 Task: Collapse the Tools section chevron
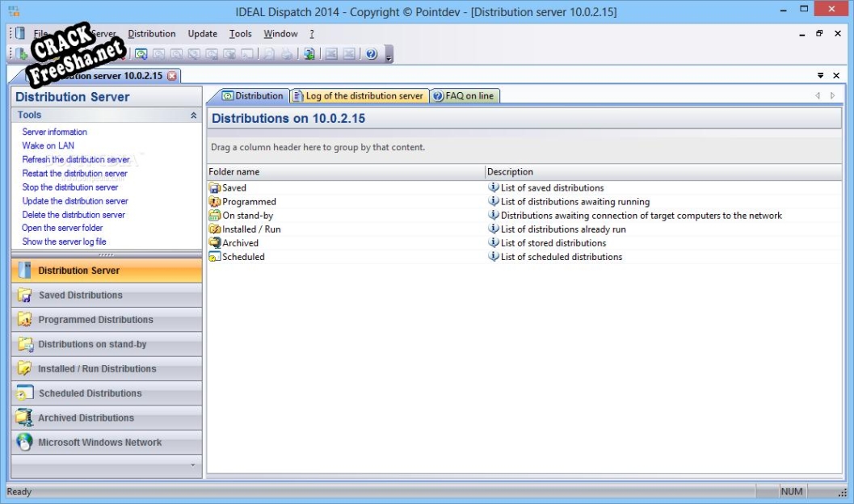pyautogui.click(x=193, y=115)
